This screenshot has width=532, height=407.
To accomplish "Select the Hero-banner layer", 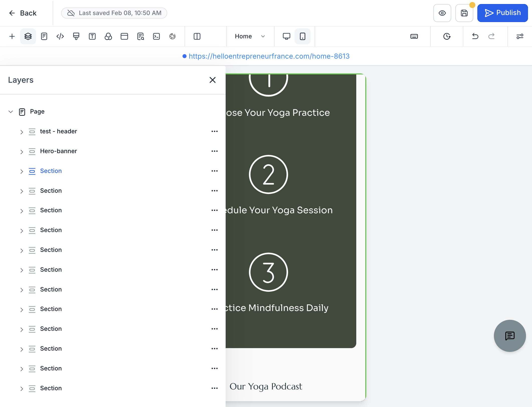I will [58, 151].
